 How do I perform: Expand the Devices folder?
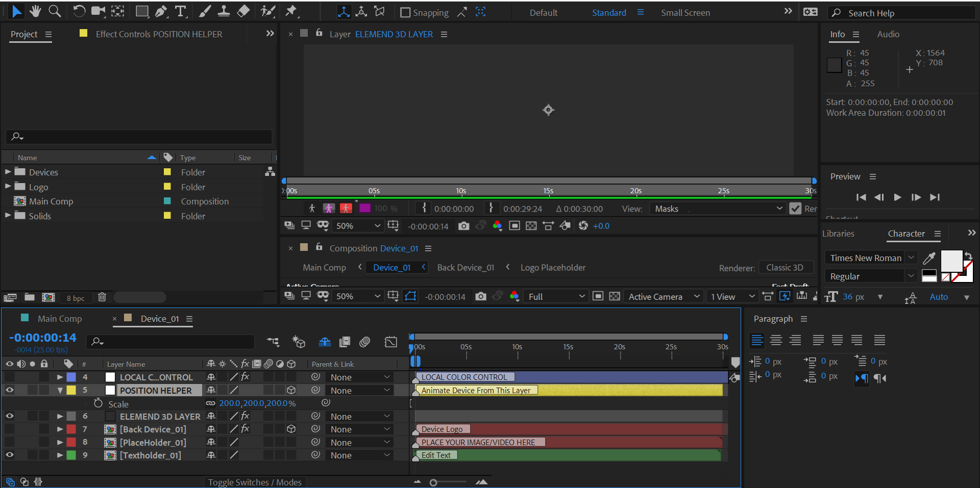[8, 172]
